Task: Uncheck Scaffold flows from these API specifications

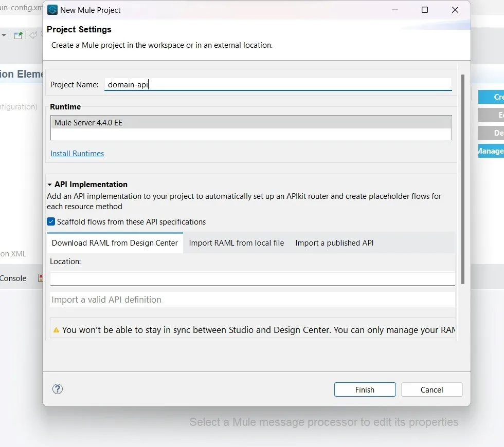Action: click(x=51, y=221)
